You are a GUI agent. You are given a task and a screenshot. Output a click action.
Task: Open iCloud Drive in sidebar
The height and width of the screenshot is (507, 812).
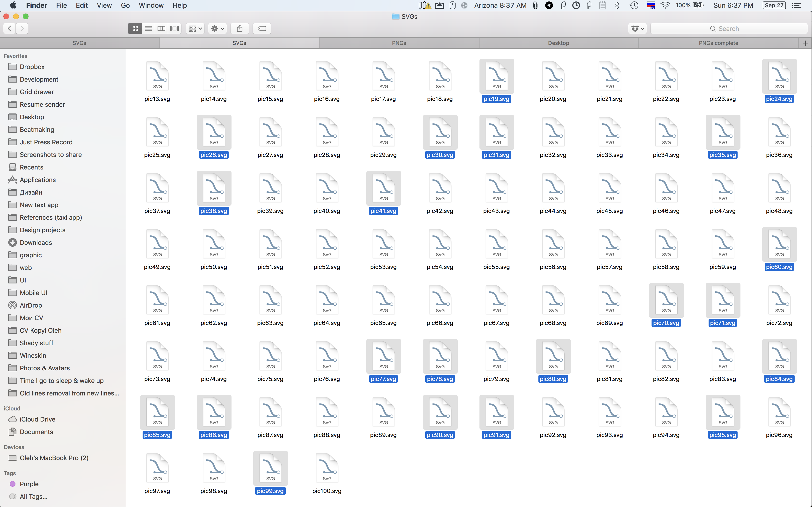(37, 419)
